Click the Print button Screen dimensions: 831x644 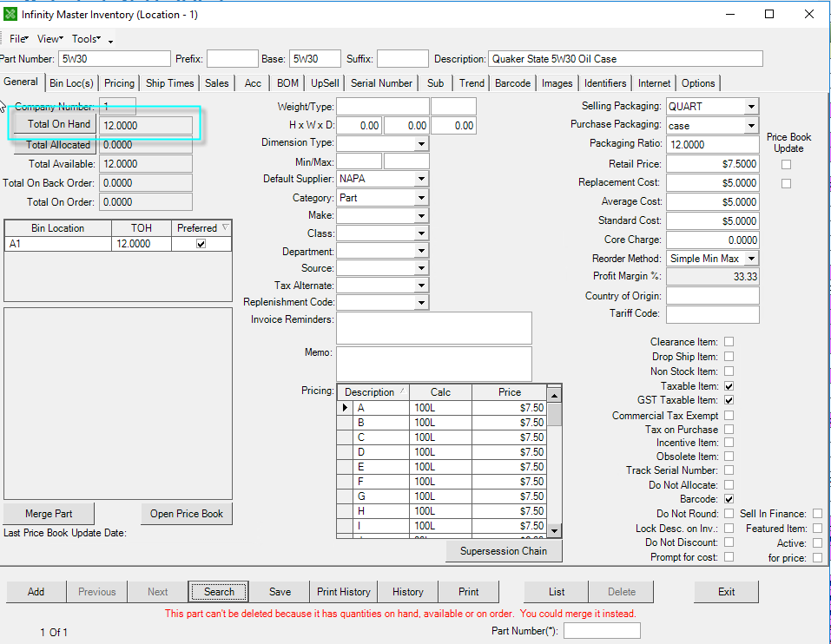469,592
